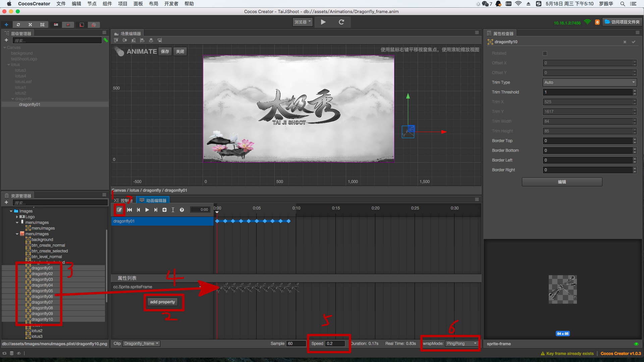Jump to first frame of animation
The image size is (644, 362).
129,210
